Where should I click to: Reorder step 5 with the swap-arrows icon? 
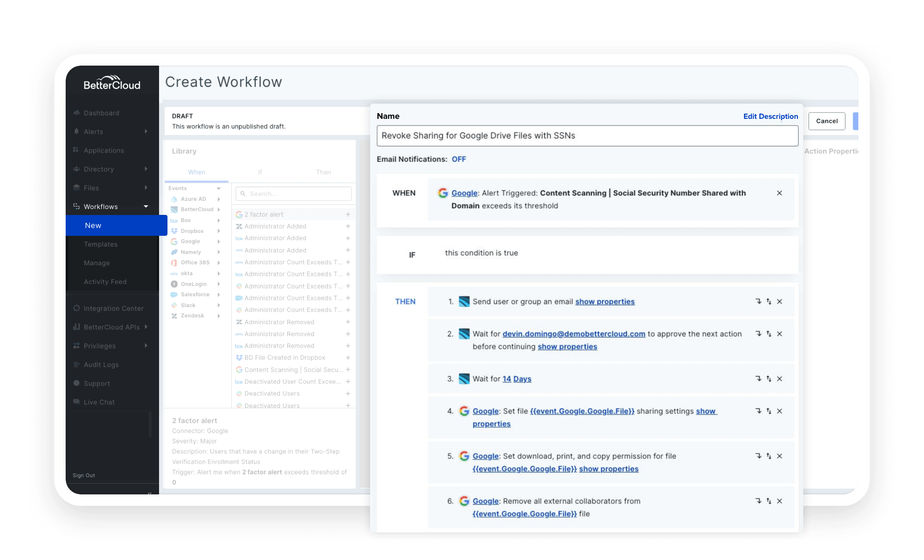pyautogui.click(x=769, y=456)
